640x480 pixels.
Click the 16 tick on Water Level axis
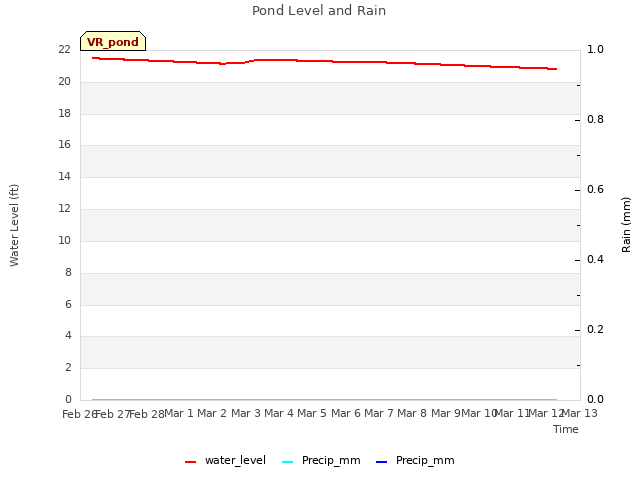[x=64, y=144]
